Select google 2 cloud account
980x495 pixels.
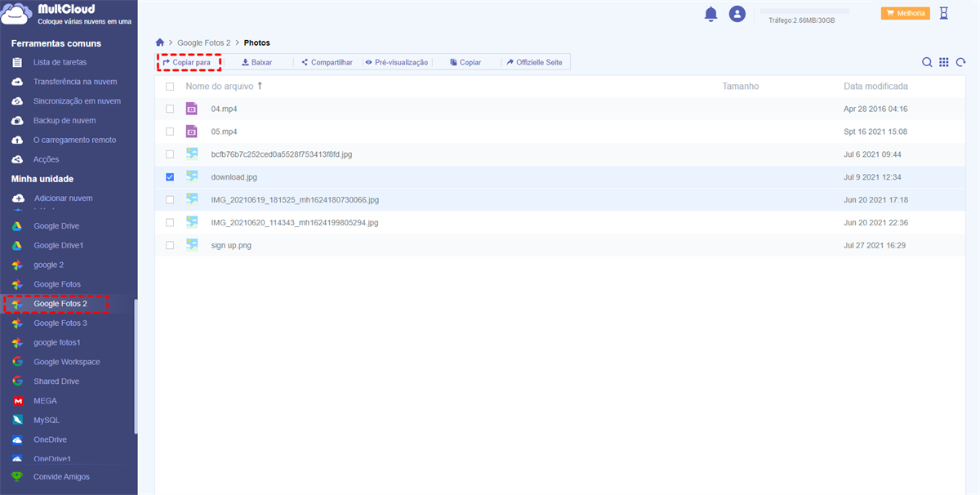click(48, 265)
